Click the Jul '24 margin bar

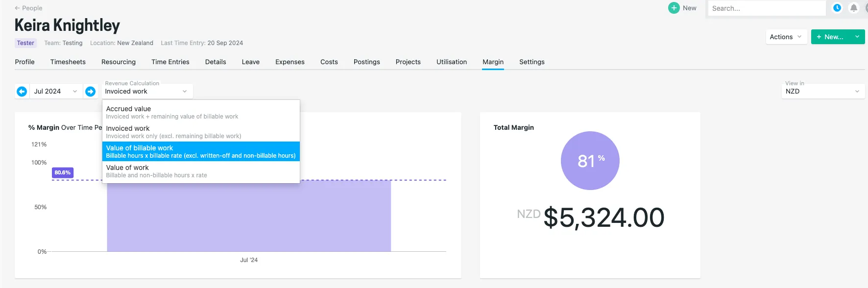pos(249,216)
